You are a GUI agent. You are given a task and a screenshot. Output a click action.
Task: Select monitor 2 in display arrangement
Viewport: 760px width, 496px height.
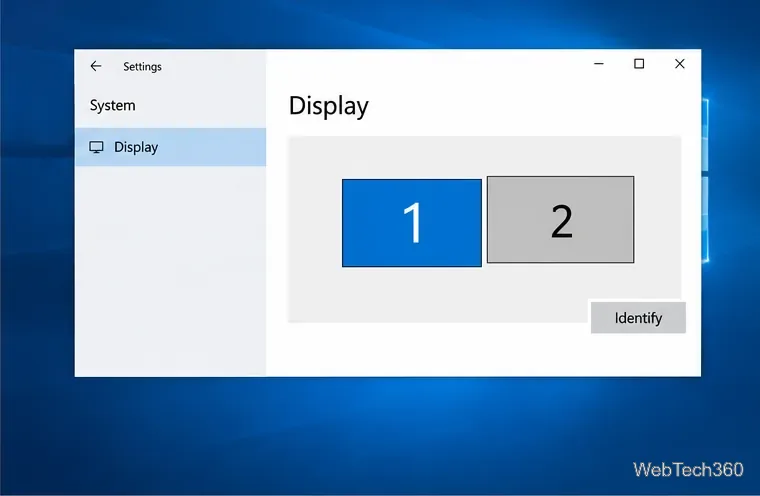560,220
